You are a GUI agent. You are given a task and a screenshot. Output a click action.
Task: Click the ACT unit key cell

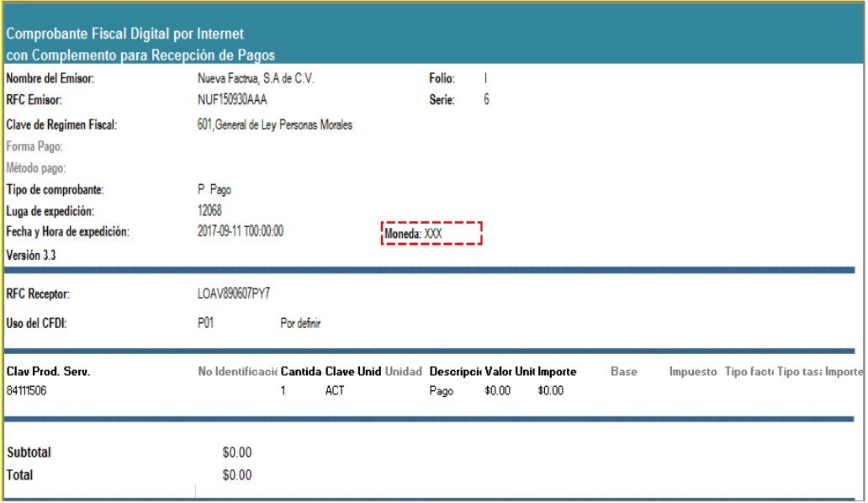(x=335, y=390)
